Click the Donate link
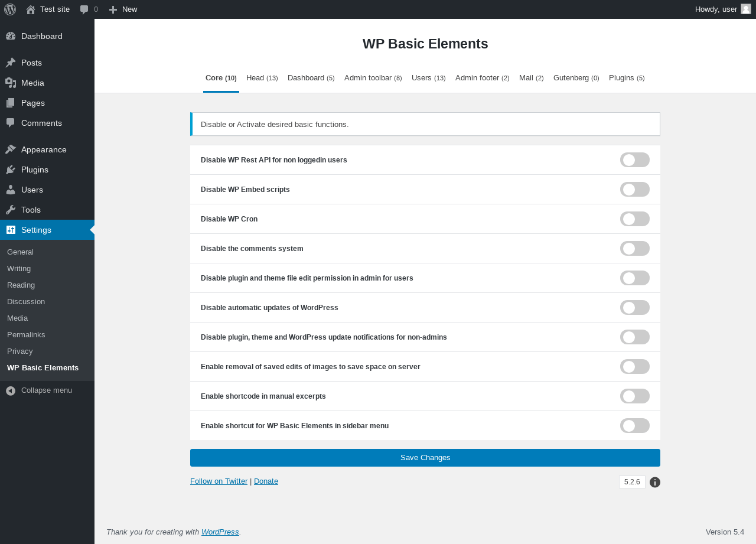The image size is (756, 544). click(x=266, y=481)
